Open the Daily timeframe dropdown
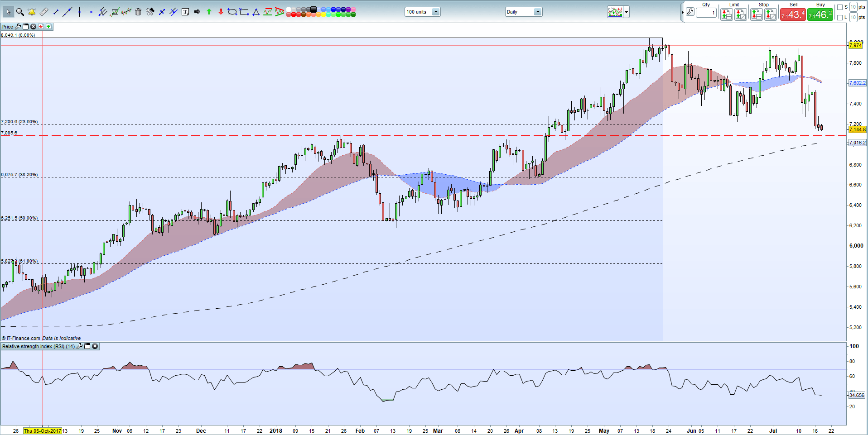 click(524, 12)
